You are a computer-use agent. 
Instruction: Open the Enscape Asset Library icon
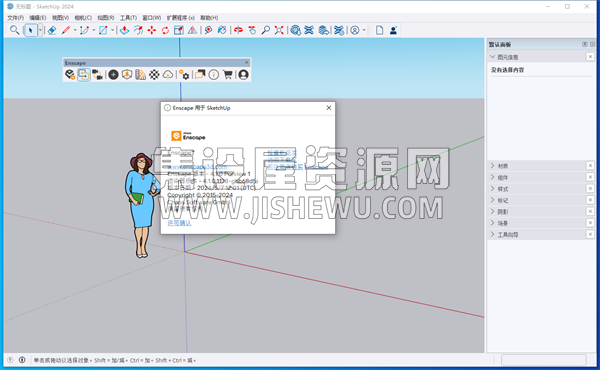pos(140,74)
